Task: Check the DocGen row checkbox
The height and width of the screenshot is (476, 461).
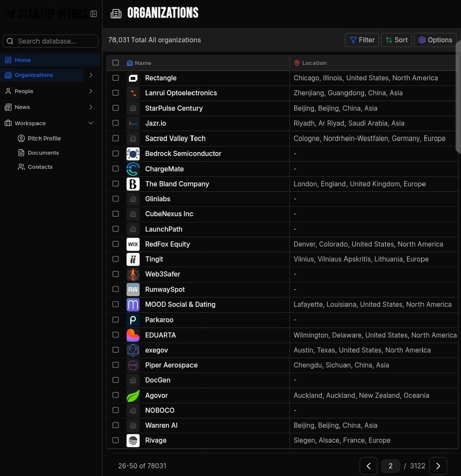Action: pyautogui.click(x=116, y=380)
